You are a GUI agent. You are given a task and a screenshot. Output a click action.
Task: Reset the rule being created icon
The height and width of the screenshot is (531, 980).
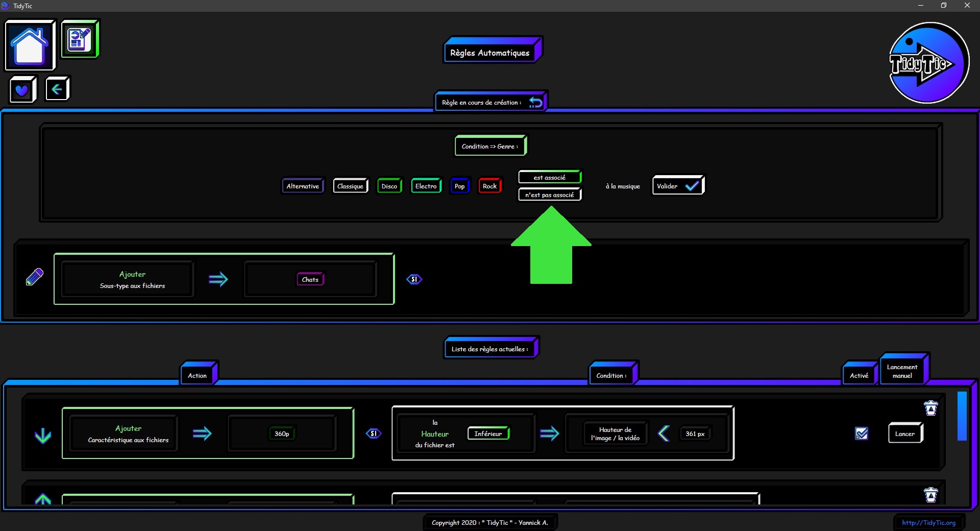tap(535, 102)
